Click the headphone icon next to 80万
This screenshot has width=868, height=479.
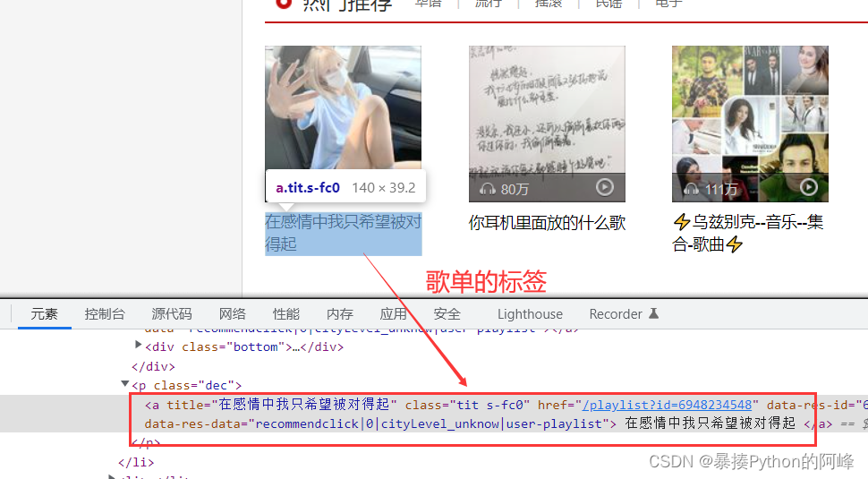pyautogui.click(x=487, y=190)
